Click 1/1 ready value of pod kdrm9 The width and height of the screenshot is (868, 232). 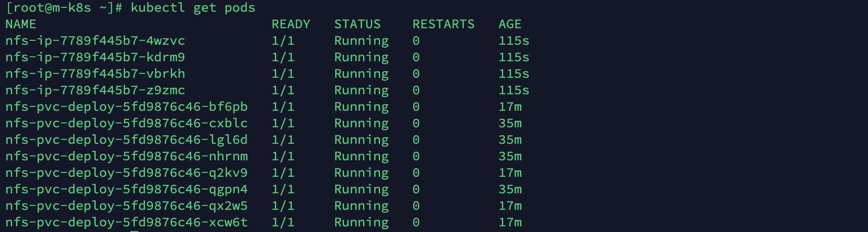(x=283, y=57)
